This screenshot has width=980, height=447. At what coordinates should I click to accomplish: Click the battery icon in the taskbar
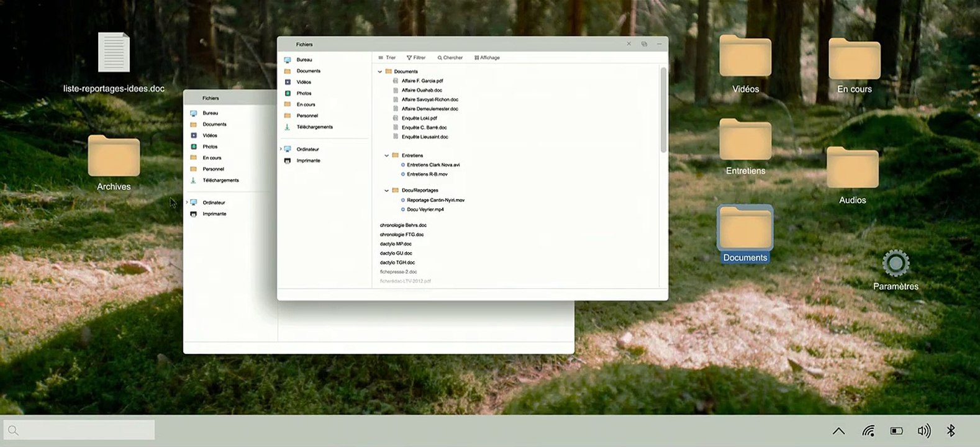click(896, 431)
